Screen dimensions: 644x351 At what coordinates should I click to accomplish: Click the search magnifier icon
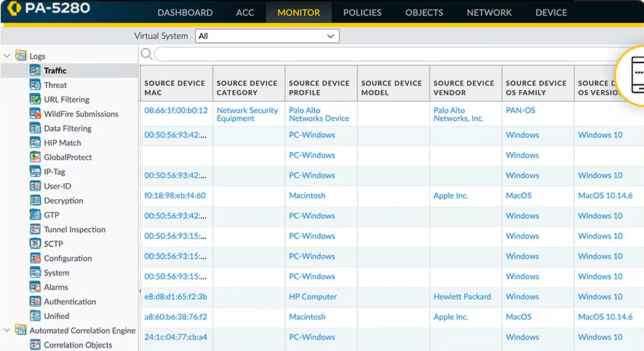(x=146, y=54)
